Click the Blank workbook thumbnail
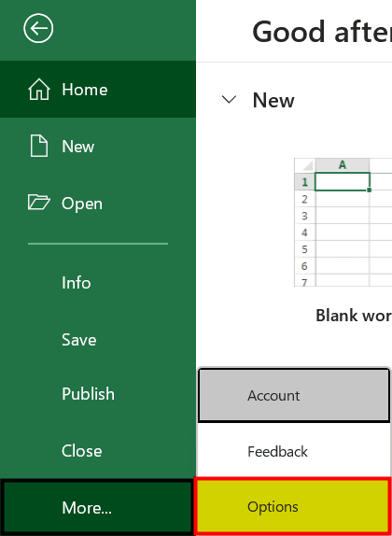The image size is (392, 536). [x=343, y=222]
